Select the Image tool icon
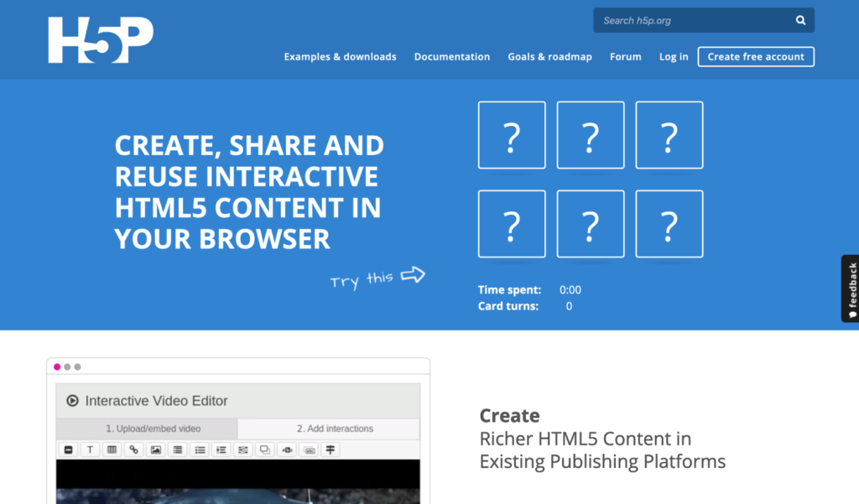859x504 pixels. tap(155, 449)
